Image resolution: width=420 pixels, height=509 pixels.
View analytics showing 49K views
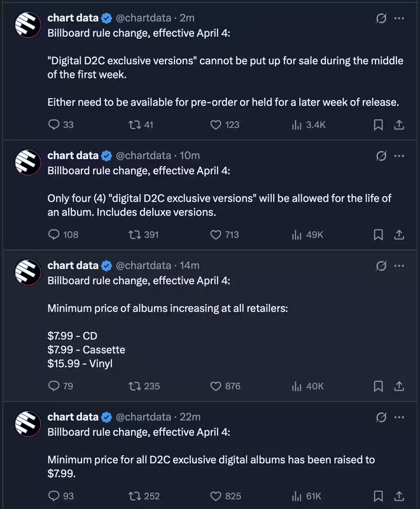307,235
